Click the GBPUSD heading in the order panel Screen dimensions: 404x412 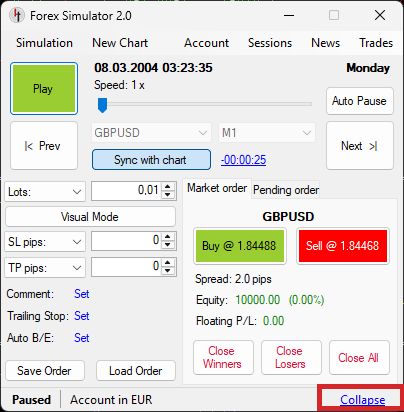tap(288, 217)
